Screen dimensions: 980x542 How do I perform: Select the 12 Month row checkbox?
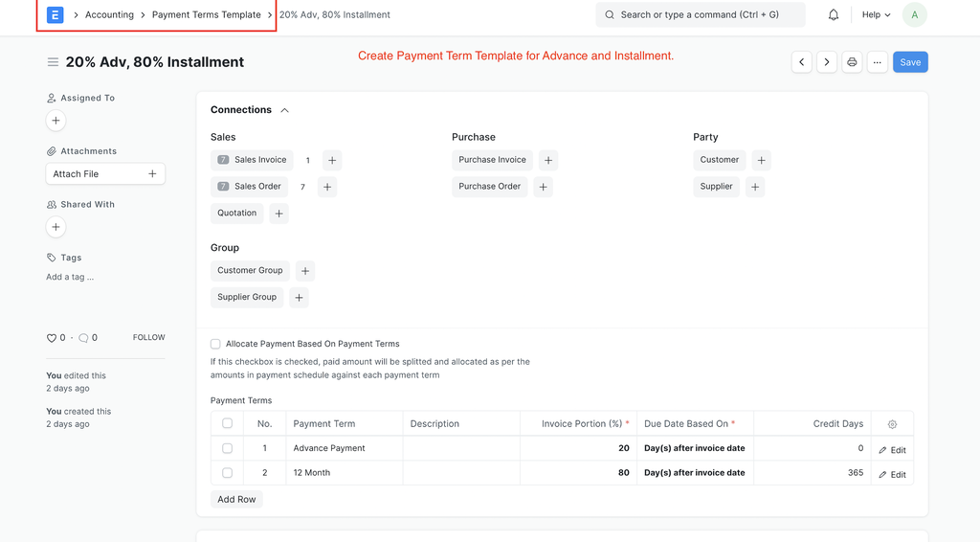(228, 473)
